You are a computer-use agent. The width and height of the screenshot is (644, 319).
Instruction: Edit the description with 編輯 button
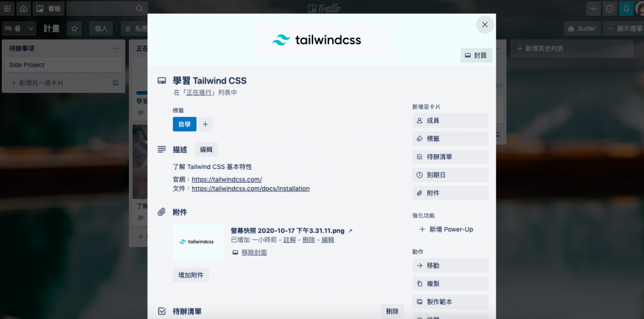pyautogui.click(x=206, y=149)
